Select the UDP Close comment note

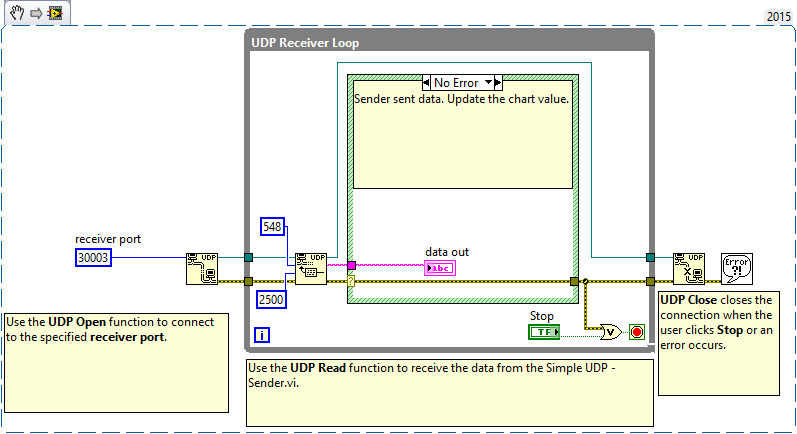[719, 344]
